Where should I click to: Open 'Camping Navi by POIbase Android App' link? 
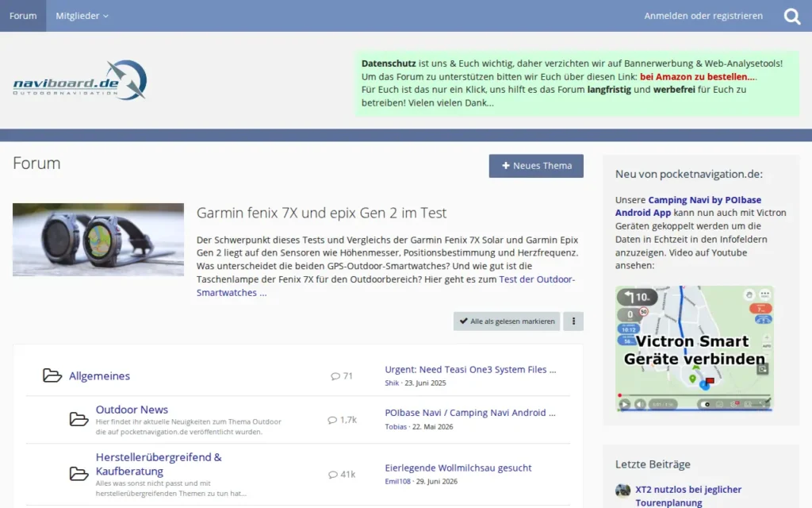[688, 206]
